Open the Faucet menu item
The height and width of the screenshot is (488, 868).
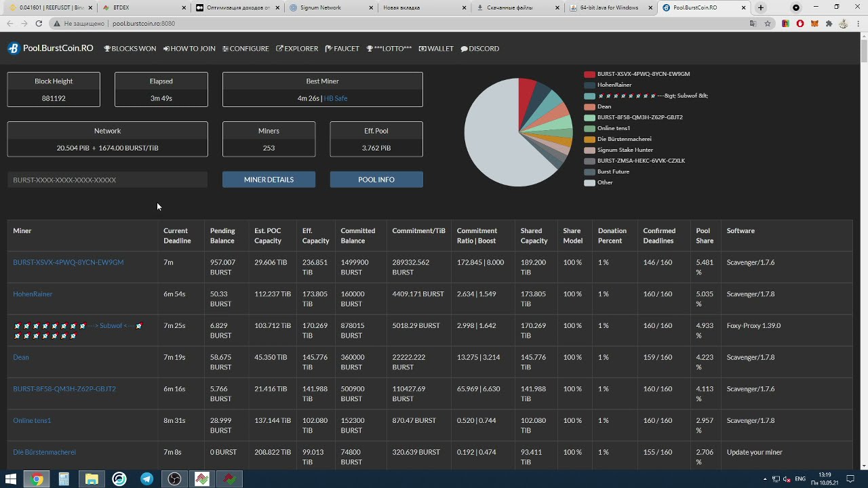coord(342,49)
